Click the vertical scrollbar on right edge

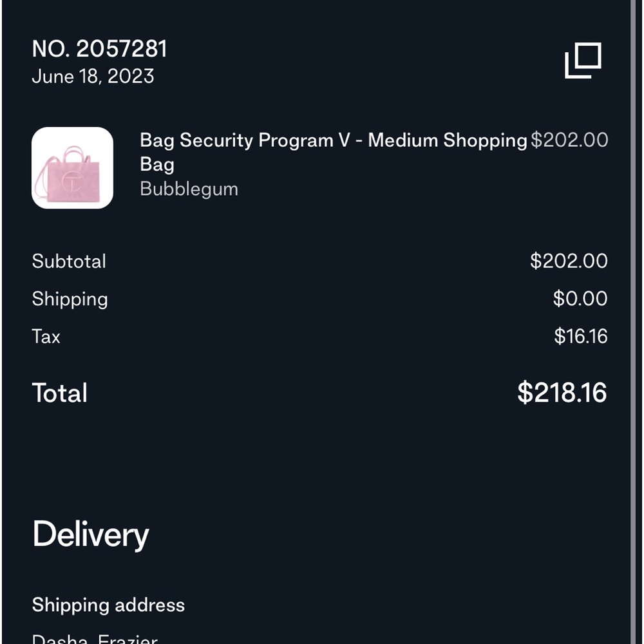coord(634,322)
